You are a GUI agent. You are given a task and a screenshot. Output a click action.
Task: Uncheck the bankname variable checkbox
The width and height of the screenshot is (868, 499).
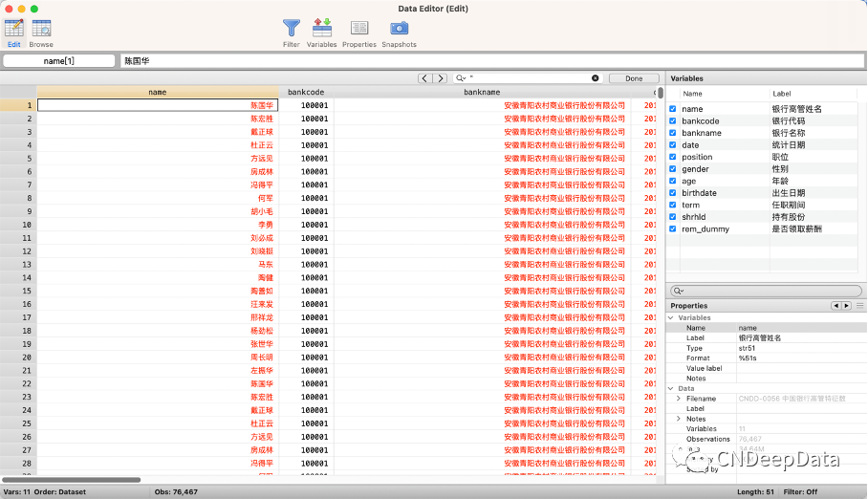[673, 133]
